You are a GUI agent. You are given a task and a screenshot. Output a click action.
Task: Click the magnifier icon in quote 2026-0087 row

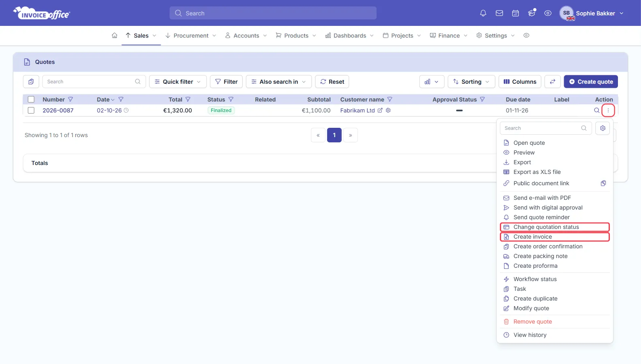(x=597, y=110)
